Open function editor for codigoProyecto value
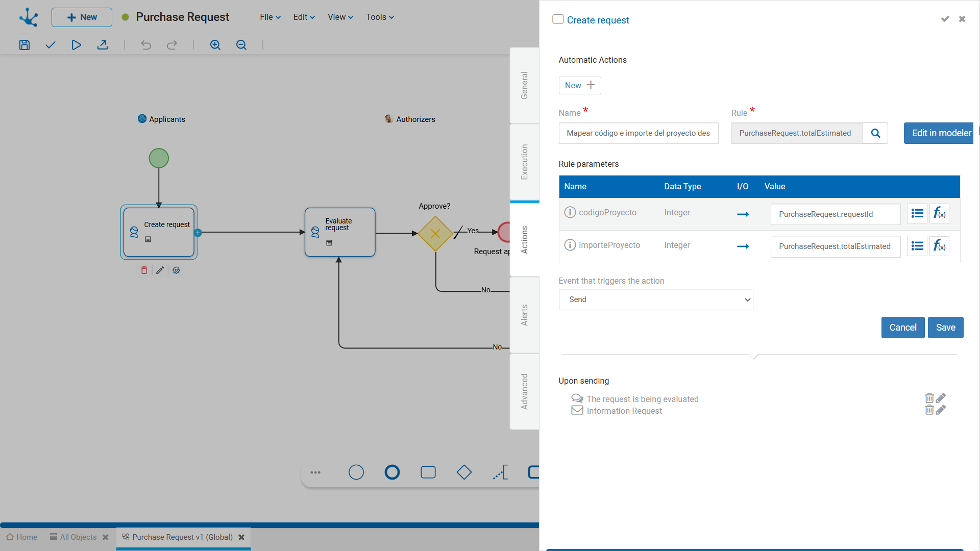This screenshot has width=980, height=551. 939,214
